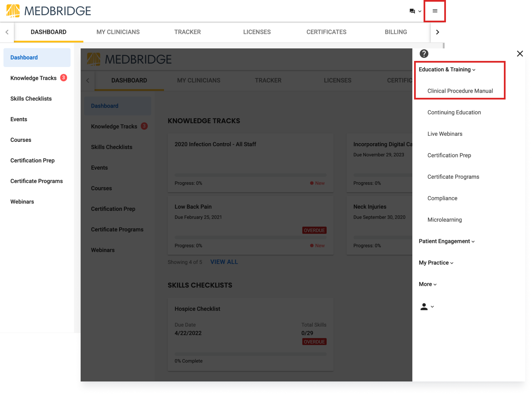Open Compliance menu item
Screen dimensions: 532x395
pyautogui.click(x=442, y=198)
